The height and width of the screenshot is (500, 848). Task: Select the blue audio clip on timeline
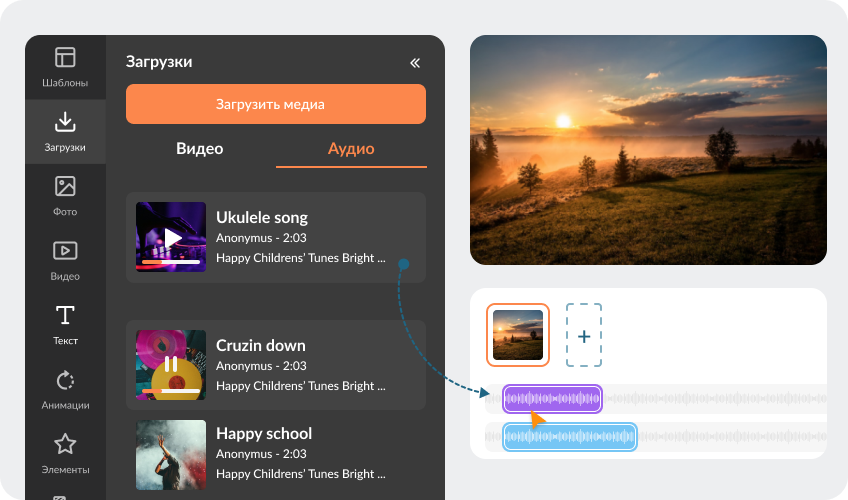coord(569,437)
